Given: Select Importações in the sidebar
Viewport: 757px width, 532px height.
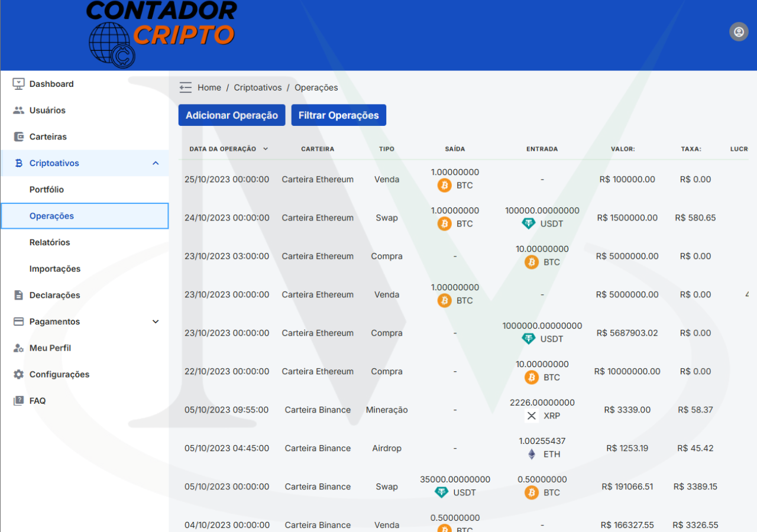Looking at the screenshot, I should pos(55,269).
